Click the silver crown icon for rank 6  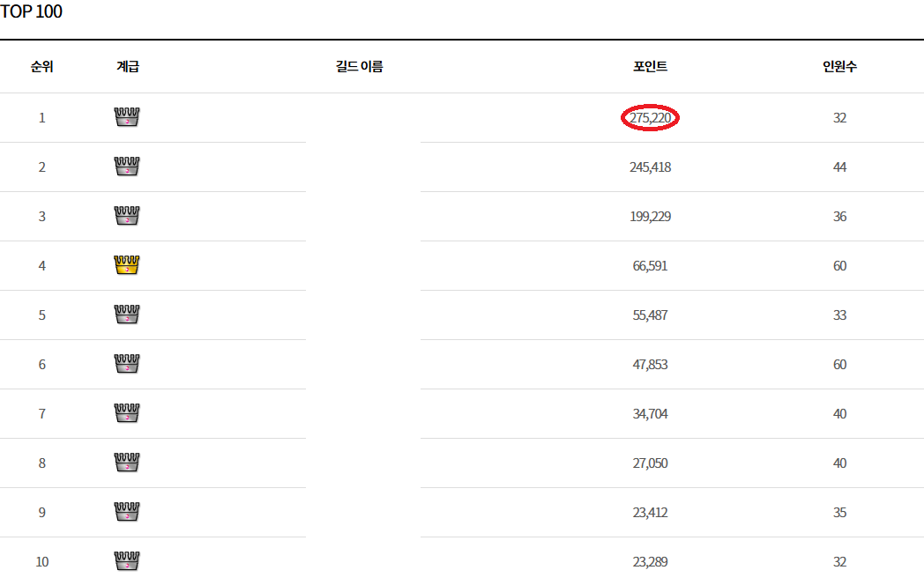pyautogui.click(x=127, y=364)
